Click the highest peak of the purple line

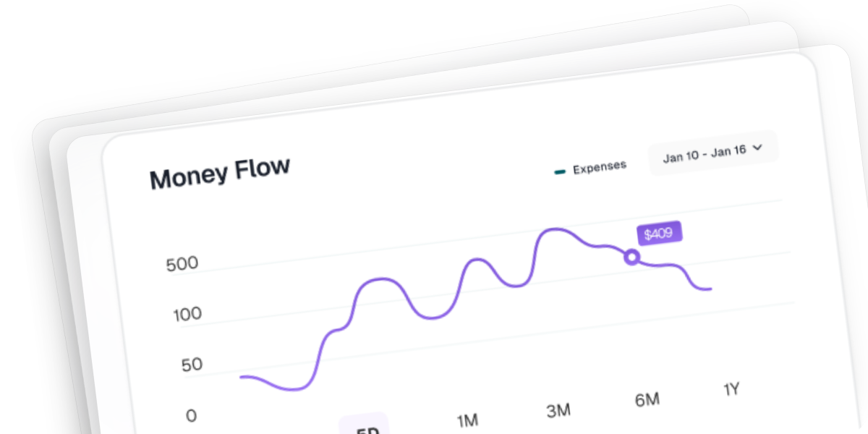click(x=553, y=230)
